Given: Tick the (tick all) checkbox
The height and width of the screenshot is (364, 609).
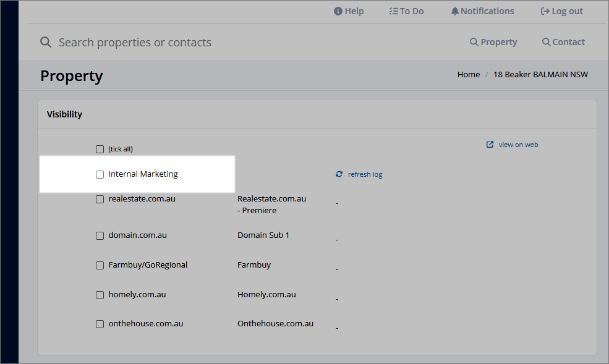Looking at the screenshot, I should click(x=100, y=149).
